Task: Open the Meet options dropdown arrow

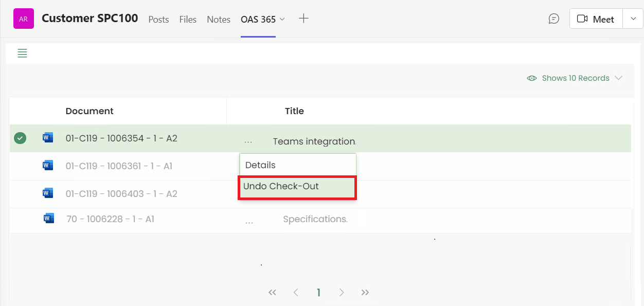Action: point(633,19)
